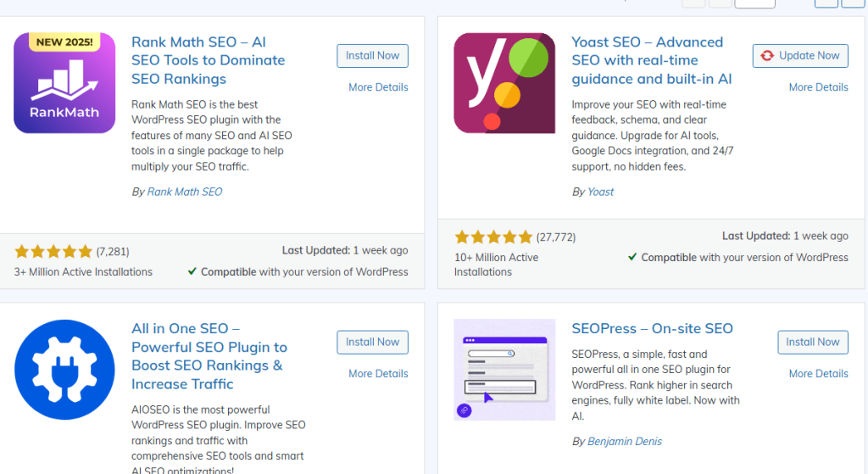Click Yoast's 'Last Updated: 1 week ago'

click(785, 236)
